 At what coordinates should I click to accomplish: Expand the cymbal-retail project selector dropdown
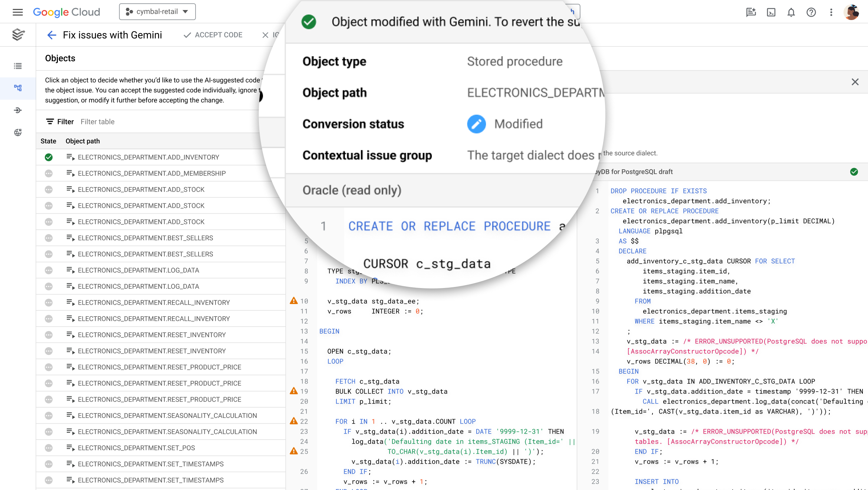(157, 12)
